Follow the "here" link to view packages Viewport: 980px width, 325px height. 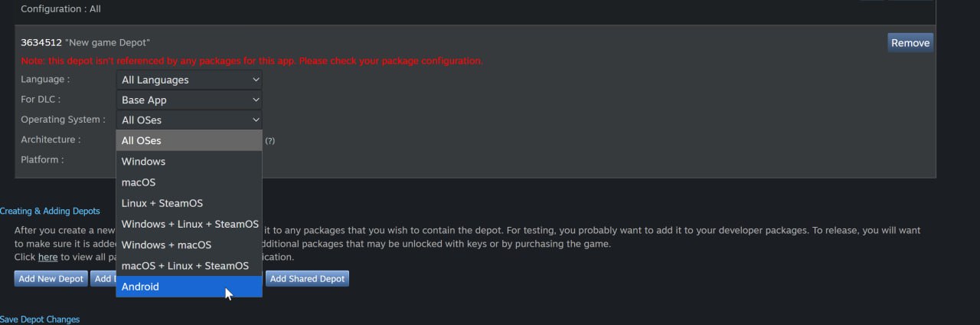click(x=47, y=257)
